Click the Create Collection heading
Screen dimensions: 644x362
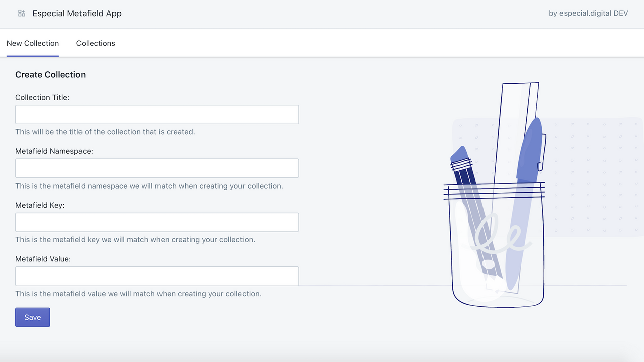[50, 74]
